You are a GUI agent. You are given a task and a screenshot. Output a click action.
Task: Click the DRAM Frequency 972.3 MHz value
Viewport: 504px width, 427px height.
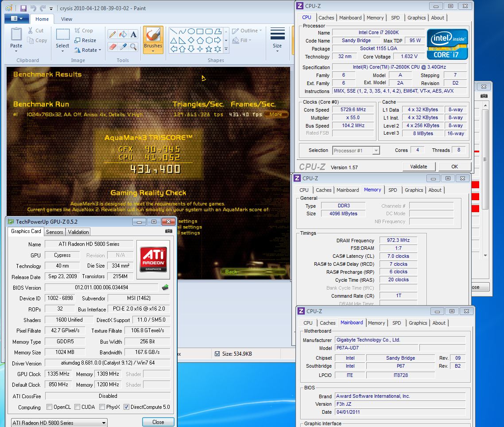[x=398, y=240]
